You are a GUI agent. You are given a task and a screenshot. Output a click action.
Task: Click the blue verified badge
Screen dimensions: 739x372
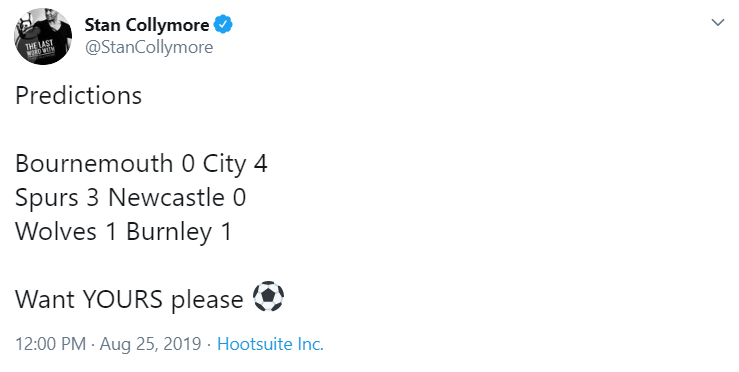(223, 24)
